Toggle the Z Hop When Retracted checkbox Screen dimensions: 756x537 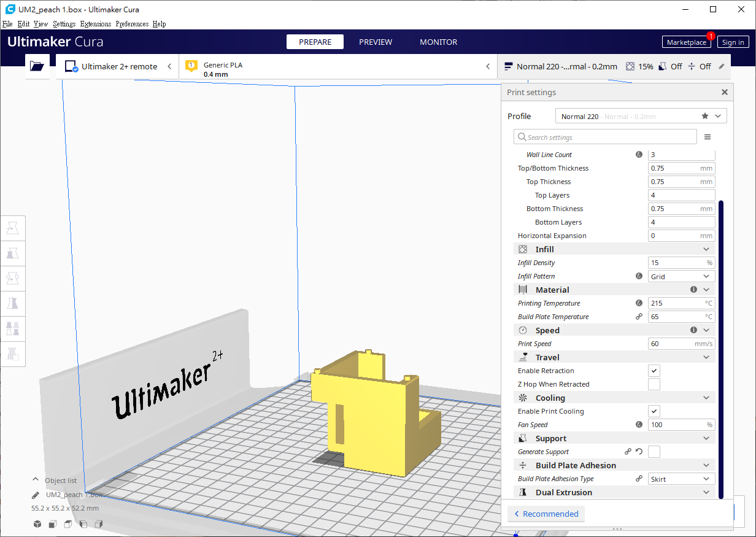(x=654, y=384)
